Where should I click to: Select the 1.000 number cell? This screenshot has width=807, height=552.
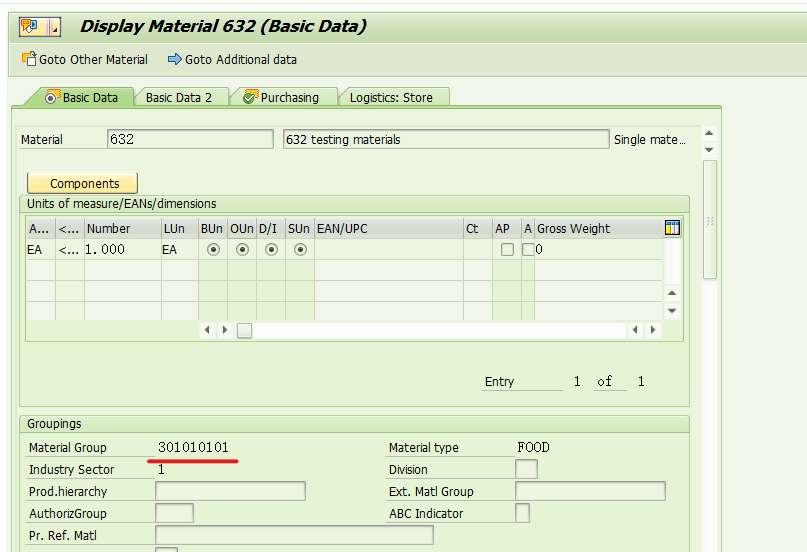(x=123, y=250)
